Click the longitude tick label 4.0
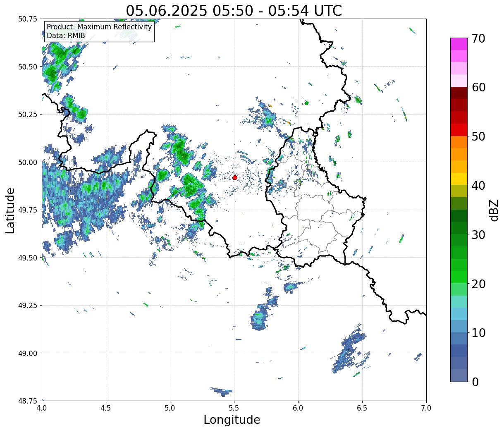This screenshot has width=504, height=430. tap(42, 408)
